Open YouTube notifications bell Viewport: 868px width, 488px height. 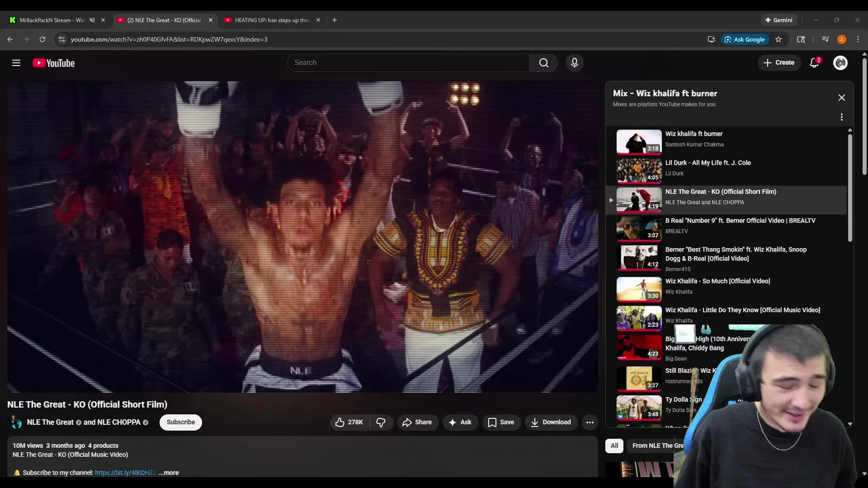pos(814,63)
